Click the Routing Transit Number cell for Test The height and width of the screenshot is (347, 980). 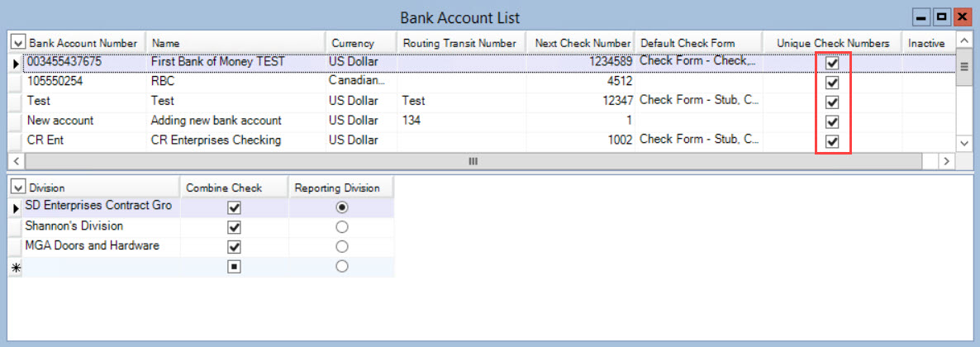(458, 101)
